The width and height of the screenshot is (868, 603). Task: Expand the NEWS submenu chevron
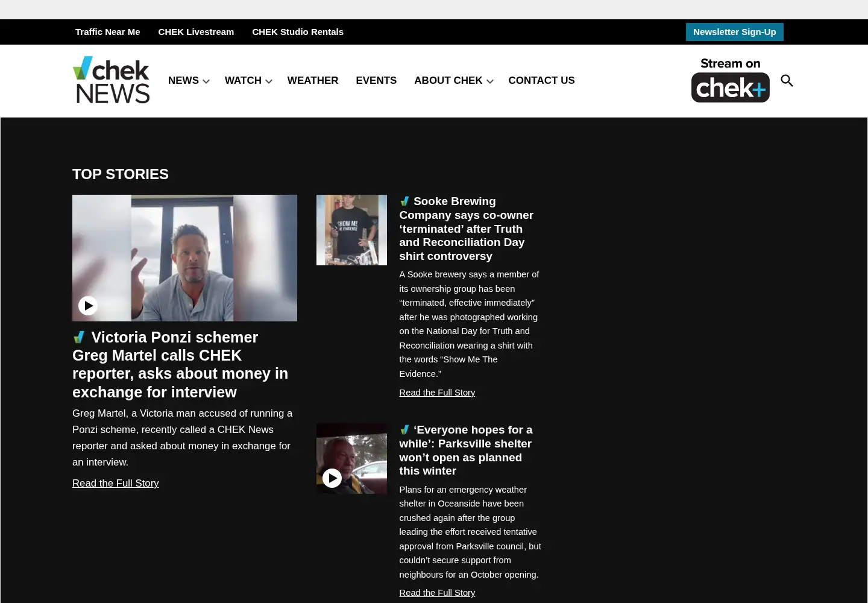click(x=206, y=81)
